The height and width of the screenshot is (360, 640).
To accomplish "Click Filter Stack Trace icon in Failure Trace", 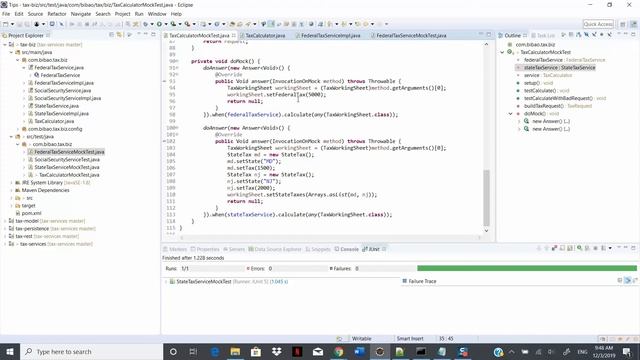I will click(628, 280).
